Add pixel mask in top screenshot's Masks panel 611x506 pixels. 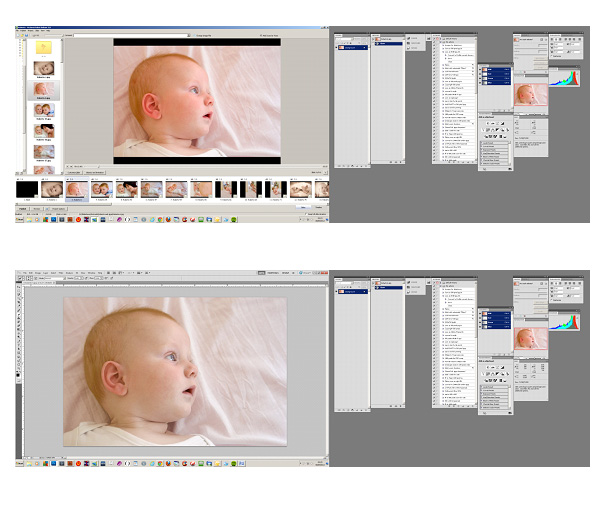pos(541,39)
